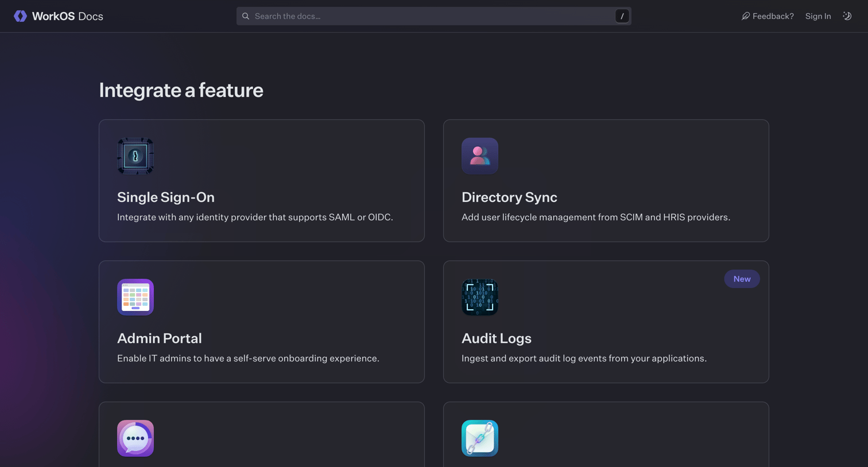Open the WorkOS Docs home link
868x467 pixels.
pyautogui.click(x=59, y=16)
